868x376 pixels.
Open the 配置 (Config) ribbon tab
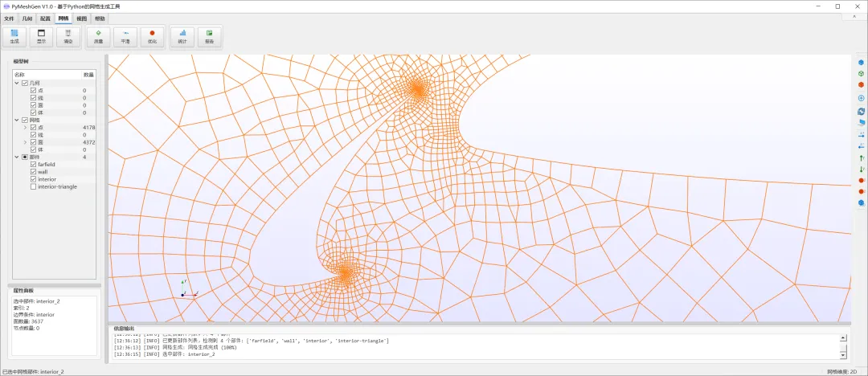click(45, 18)
